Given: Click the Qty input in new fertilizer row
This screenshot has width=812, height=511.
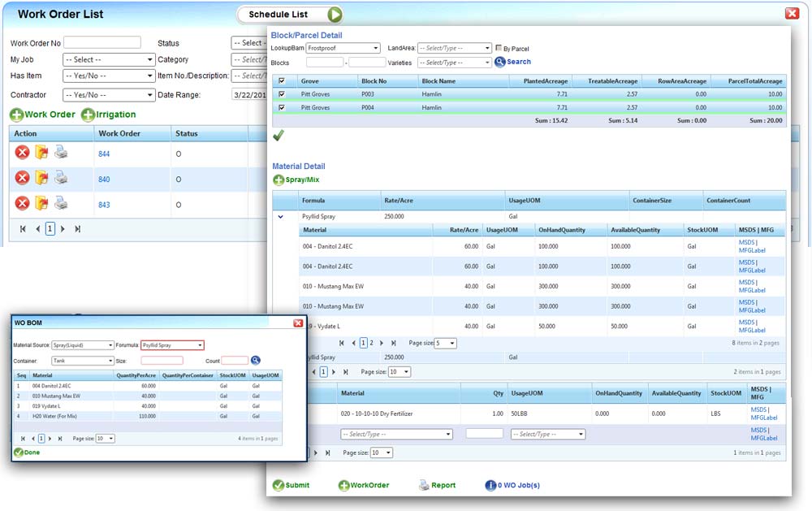Looking at the screenshot, I should 484,433.
